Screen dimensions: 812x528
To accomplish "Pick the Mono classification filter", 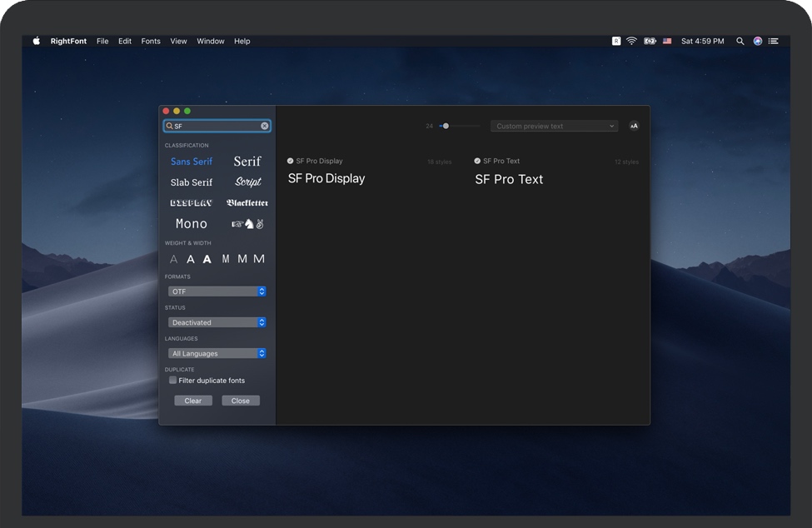I will pyautogui.click(x=192, y=224).
